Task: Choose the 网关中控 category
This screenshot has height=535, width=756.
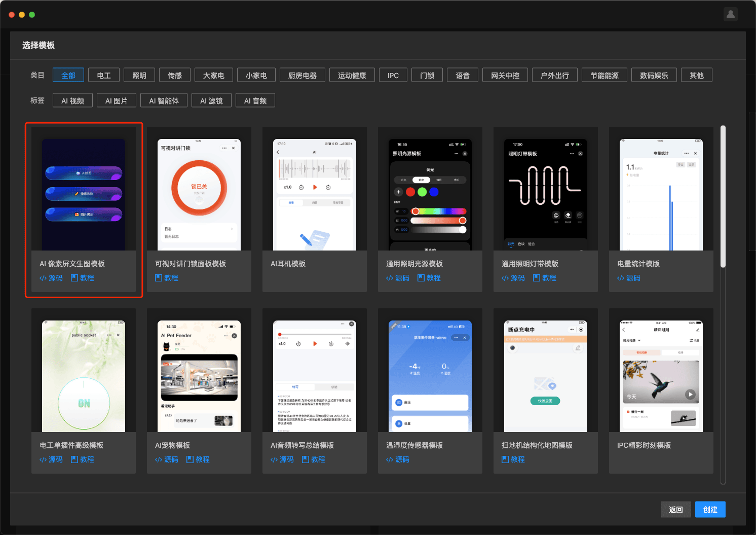Action: click(x=505, y=75)
